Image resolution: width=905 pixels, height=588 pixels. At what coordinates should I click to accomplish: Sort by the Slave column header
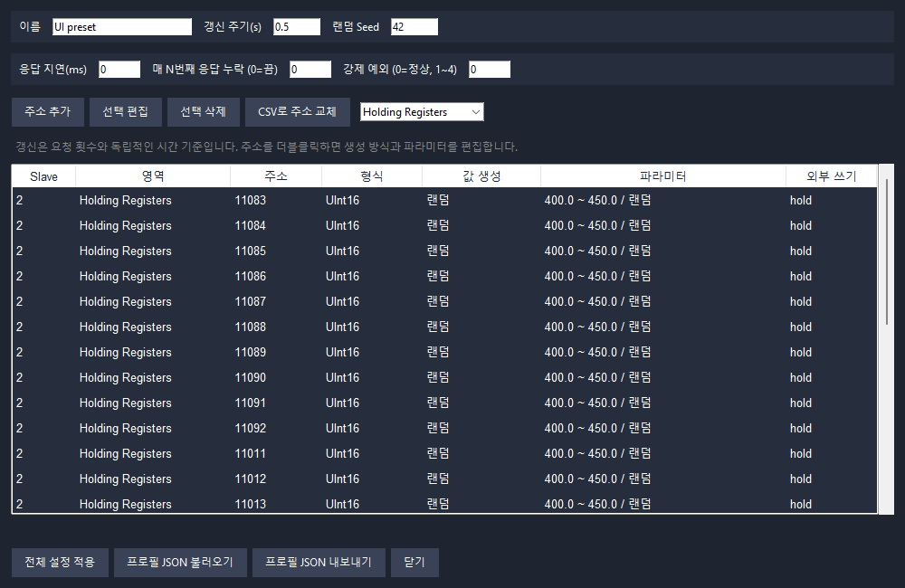pyautogui.click(x=43, y=176)
